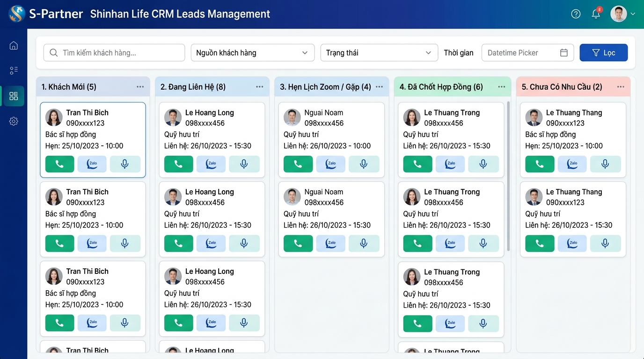Call Le Thuang Thang from Bác sĩ hợp đồng card
The width and height of the screenshot is (644, 359).
[540, 164]
